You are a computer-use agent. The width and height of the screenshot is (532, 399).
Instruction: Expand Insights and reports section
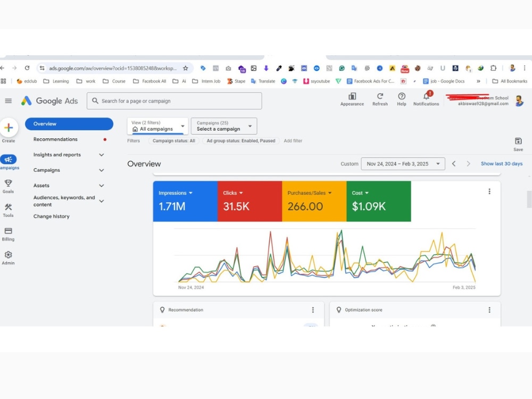tap(102, 155)
